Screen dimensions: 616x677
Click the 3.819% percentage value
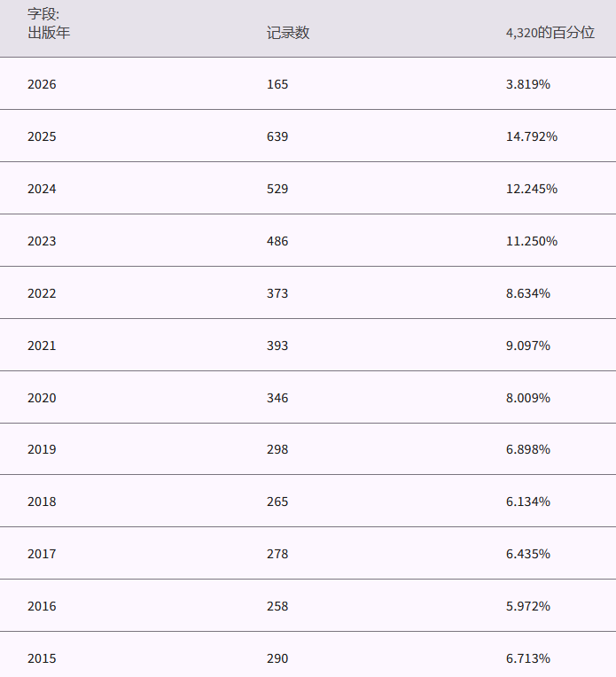tap(528, 84)
